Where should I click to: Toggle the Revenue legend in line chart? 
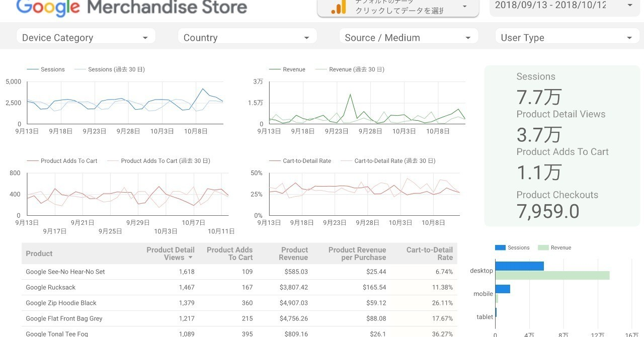pos(287,69)
